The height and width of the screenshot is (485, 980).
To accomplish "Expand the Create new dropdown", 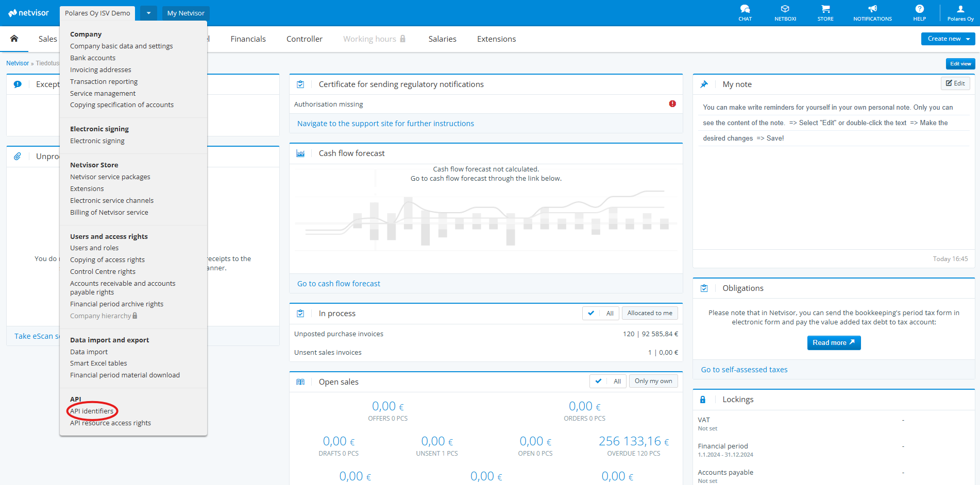I will [x=948, y=39].
